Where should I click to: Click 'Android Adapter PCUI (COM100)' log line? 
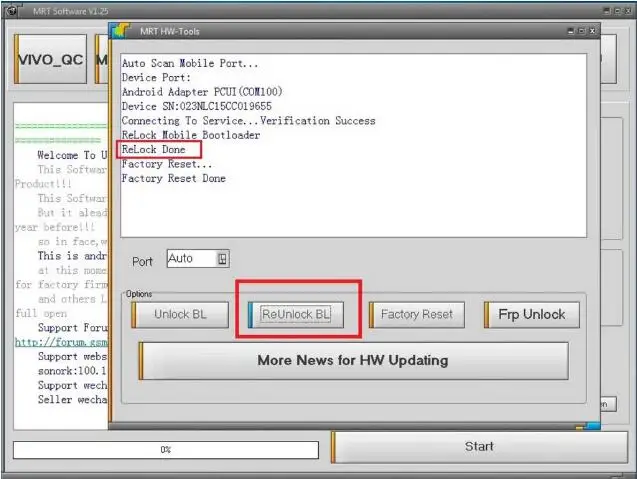click(202, 92)
